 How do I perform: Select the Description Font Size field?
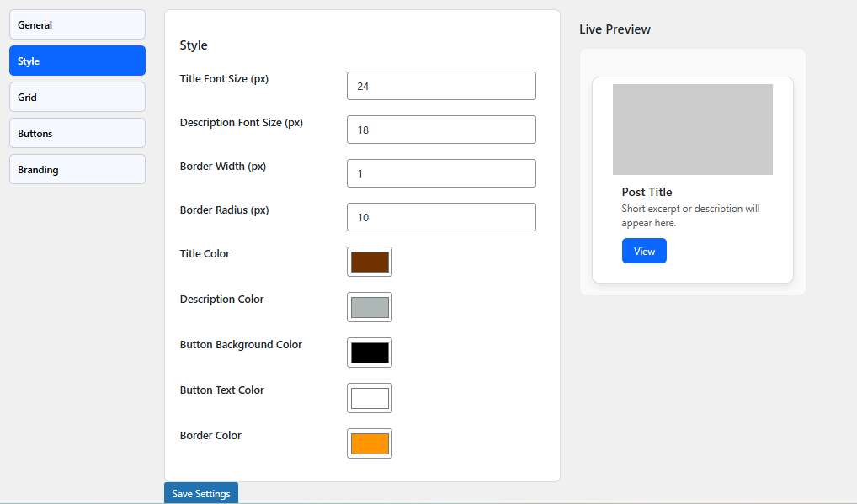coord(441,130)
